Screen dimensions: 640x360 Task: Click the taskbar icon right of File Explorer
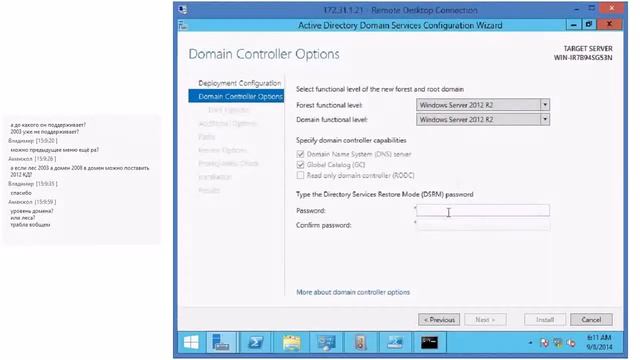pyautogui.click(x=326, y=342)
